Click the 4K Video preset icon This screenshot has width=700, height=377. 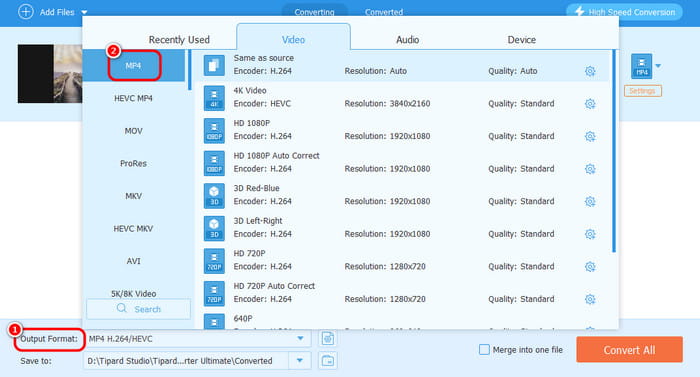pos(214,98)
